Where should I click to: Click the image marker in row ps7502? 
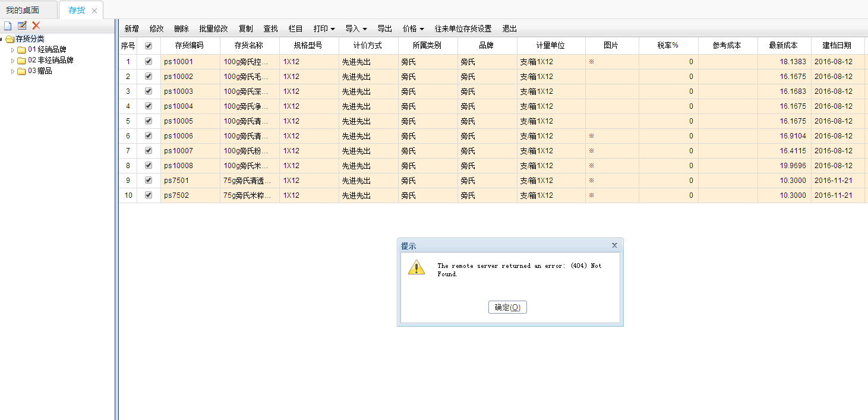click(591, 195)
